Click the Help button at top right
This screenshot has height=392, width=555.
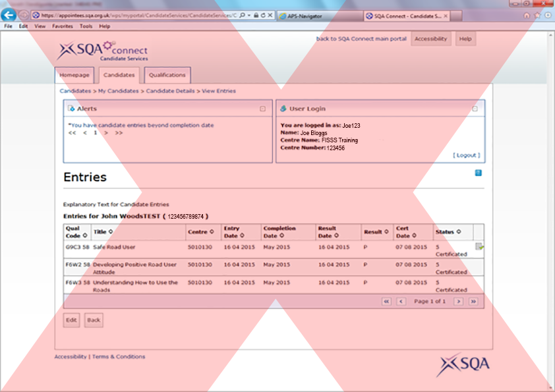[465, 39]
